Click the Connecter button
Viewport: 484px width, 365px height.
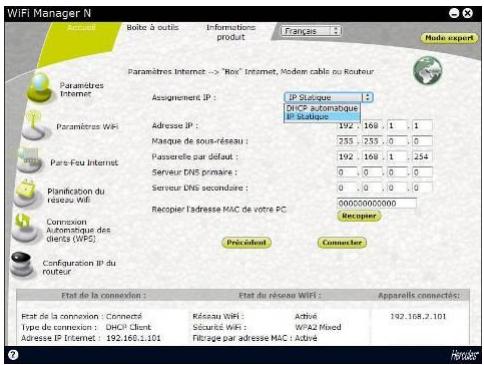tap(342, 242)
